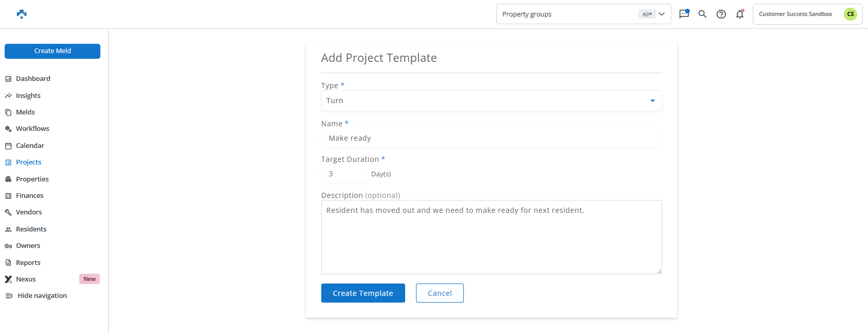868x333 pixels.
Task: Open the notifications bell
Action: [739, 14]
